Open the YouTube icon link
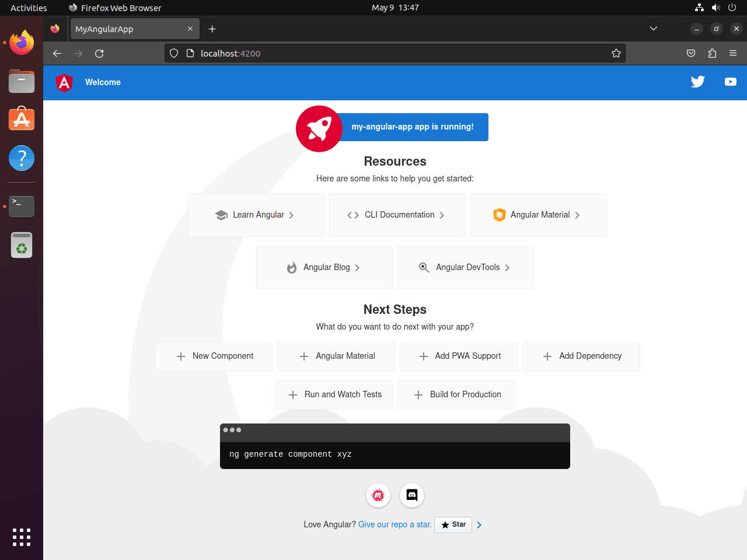Viewport: 747px width, 560px height. 730,82
